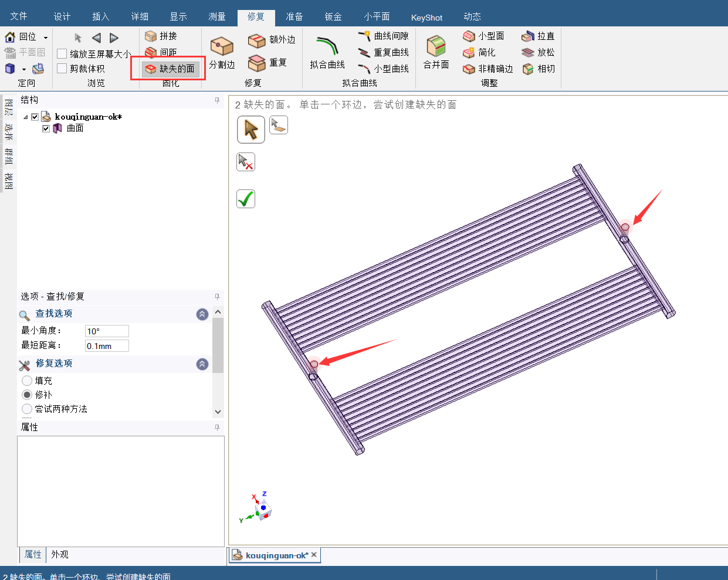Click the options panel vertical scrollbar
The width and height of the screenshot is (728, 580).
[x=218, y=346]
